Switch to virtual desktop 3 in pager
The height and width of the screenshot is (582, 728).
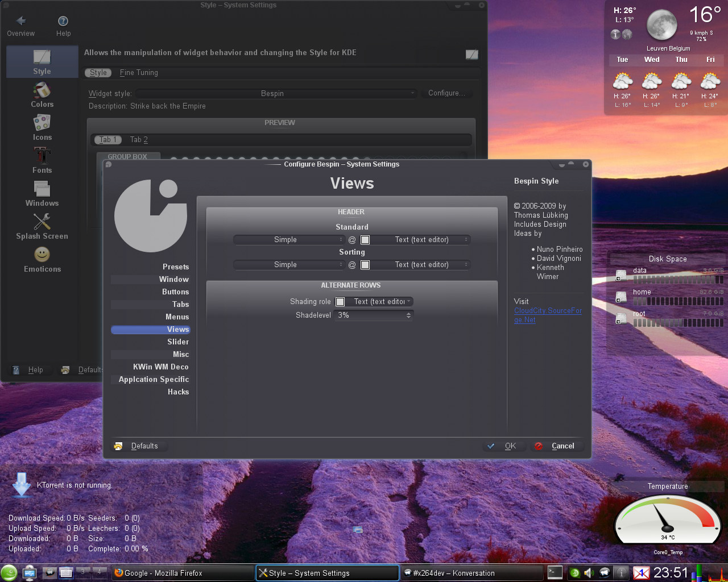coord(83,572)
